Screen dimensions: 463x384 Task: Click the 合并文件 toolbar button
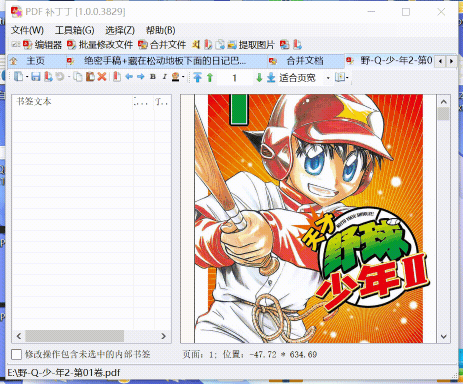162,44
